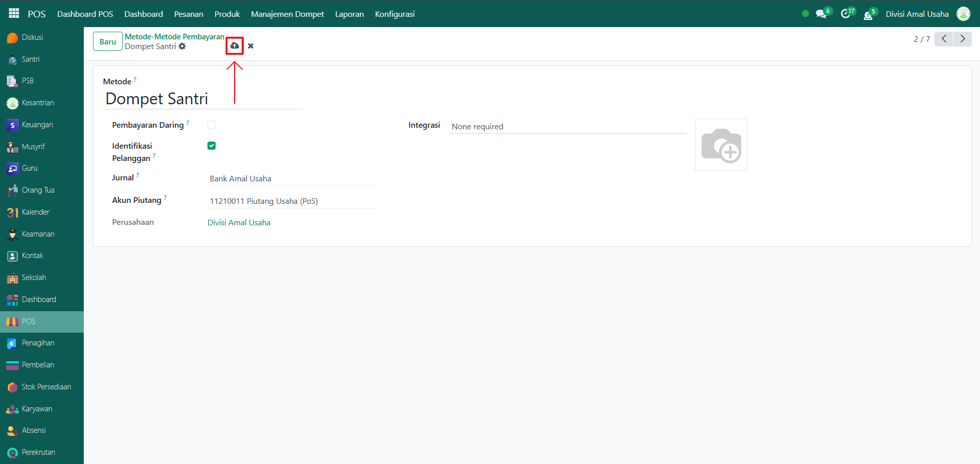Viewport: 980px width, 464px height.
Task: Open the activities clock icon
Action: pyautogui.click(x=846, y=14)
